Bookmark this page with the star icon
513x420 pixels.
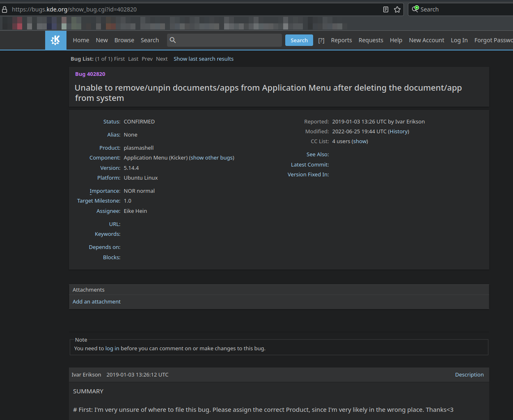[397, 9]
